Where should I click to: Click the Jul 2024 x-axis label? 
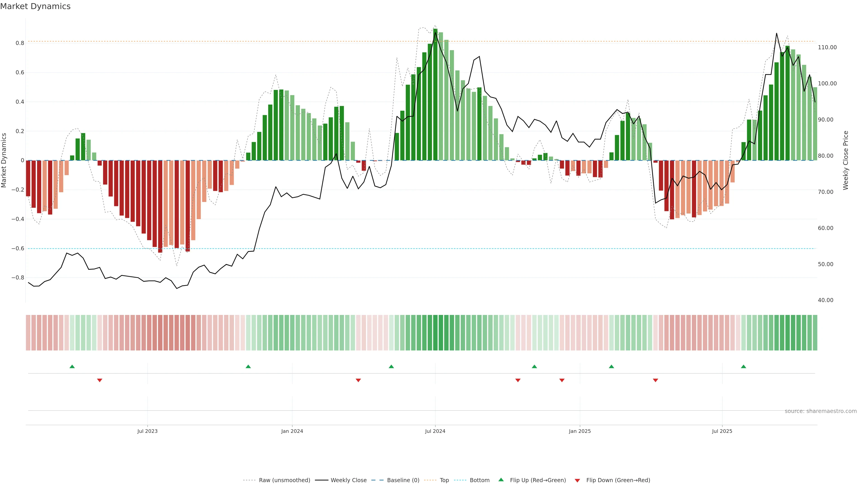(435, 431)
